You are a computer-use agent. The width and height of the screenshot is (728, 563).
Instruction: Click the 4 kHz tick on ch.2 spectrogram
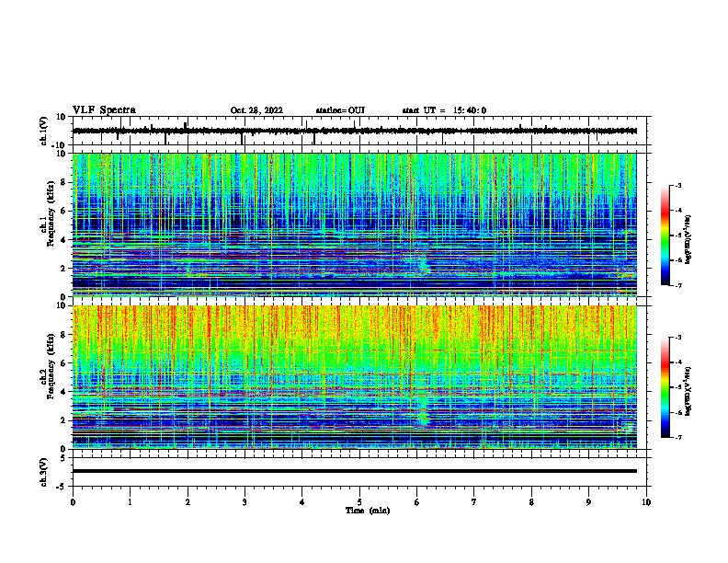(x=63, y=392)
